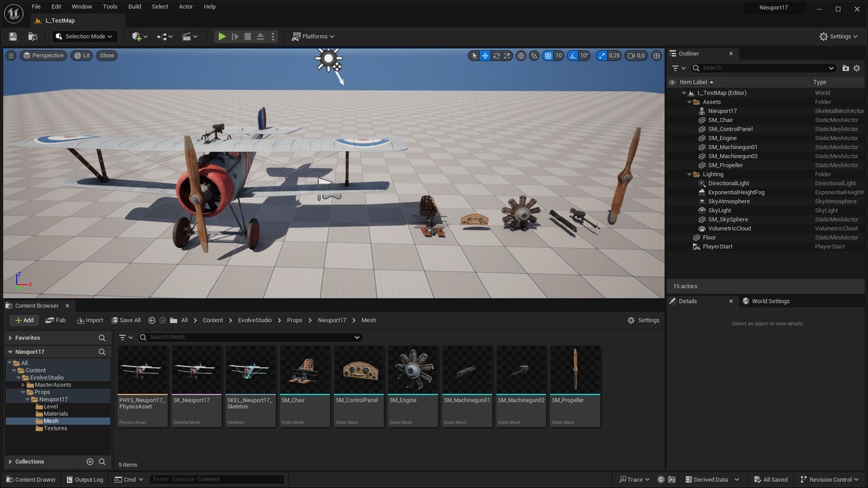Click the Browse content icon next to Save
Screen dimensions: 868x488
(x=33, y=37)
